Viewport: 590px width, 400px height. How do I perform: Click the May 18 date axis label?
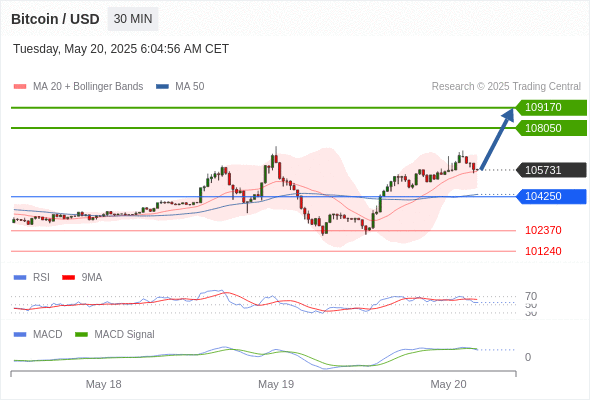(x=103, y=384)
